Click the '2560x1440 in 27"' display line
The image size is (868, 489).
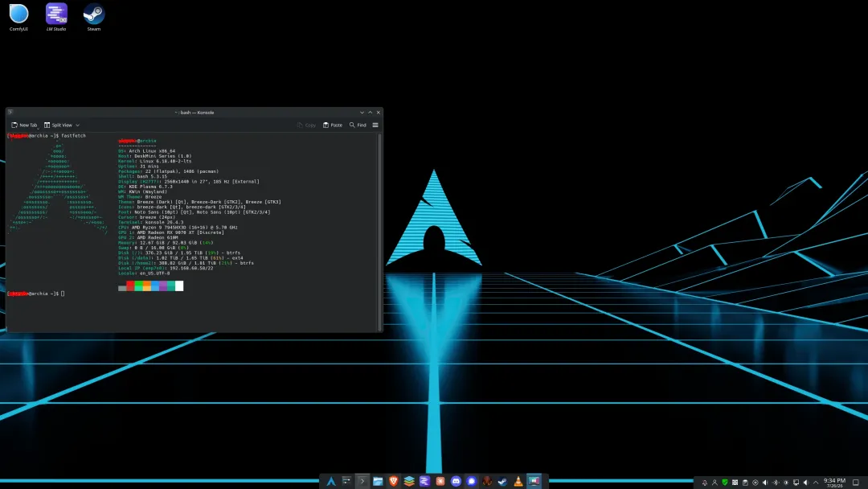189,182
